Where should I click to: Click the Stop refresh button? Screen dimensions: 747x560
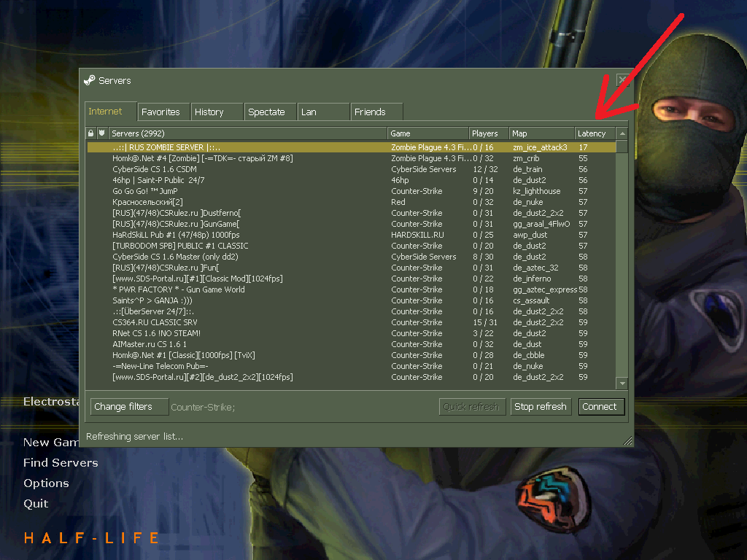tap(541, 407)
